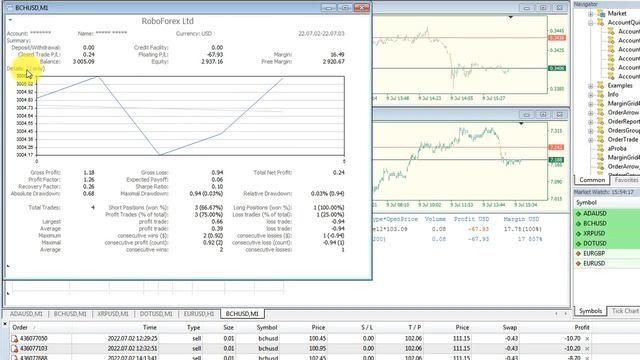Sort orders by the Profit column header

point(582,327)
